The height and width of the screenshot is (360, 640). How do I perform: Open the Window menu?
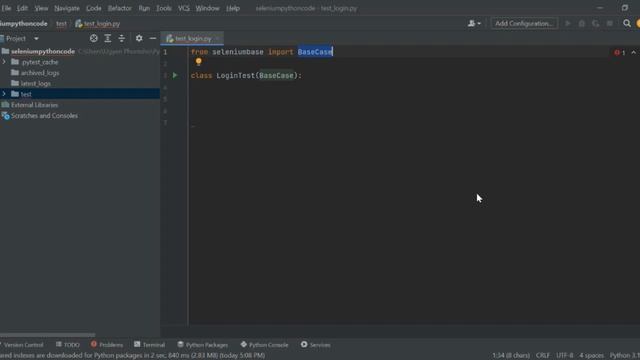207,8
